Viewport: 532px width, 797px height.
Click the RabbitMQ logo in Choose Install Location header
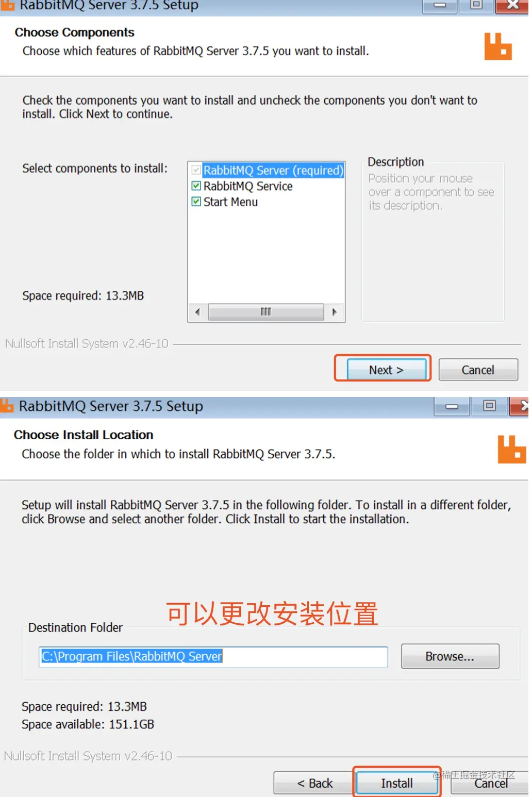pos(511,449)
